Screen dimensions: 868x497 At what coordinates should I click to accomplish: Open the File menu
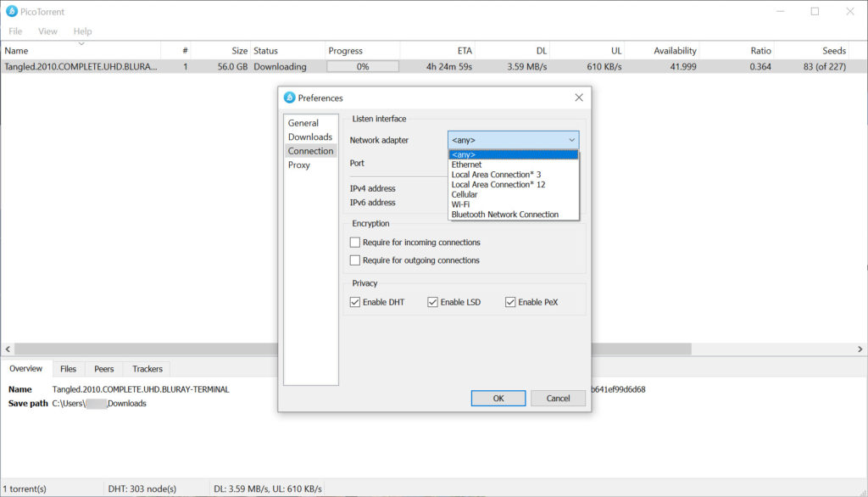(15, 31)
